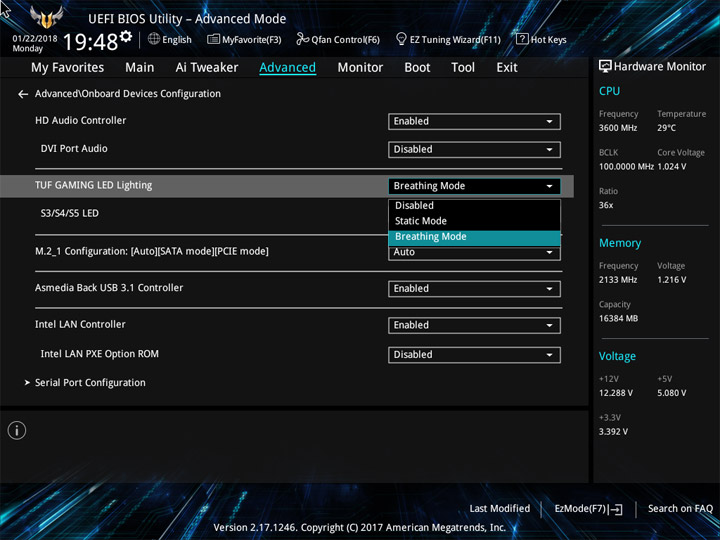Image resolution: width=720 pixels, height=540 pixels.
Task: Select the S3/S4/S5 LED label
Action: [69, 214]
